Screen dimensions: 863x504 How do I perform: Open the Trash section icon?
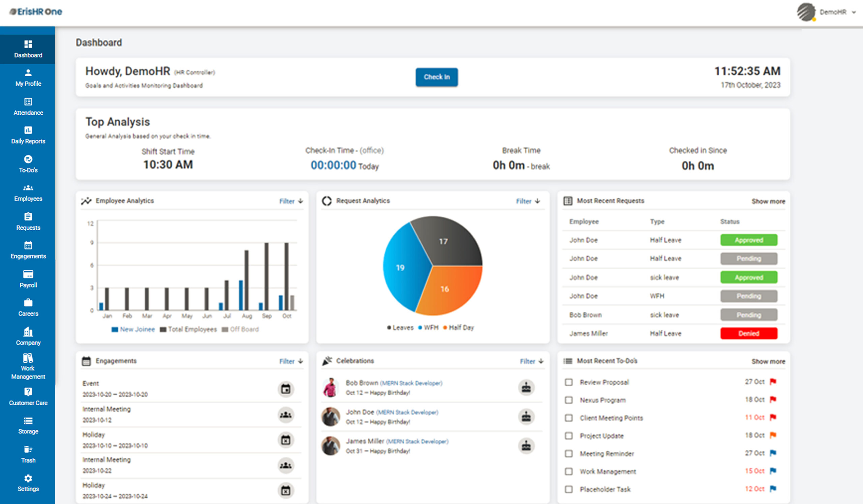tap(28, 454)
